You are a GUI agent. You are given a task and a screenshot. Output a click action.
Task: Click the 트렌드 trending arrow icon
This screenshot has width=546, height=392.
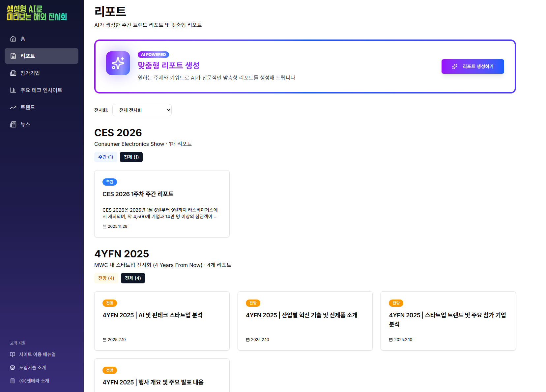click(13, 107)
